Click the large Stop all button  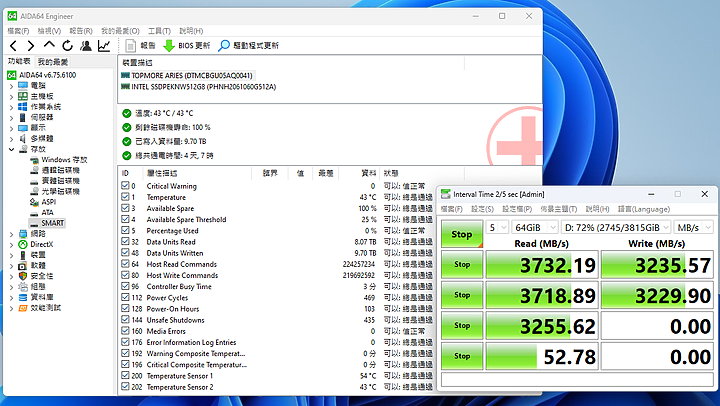tap(462, 234)
